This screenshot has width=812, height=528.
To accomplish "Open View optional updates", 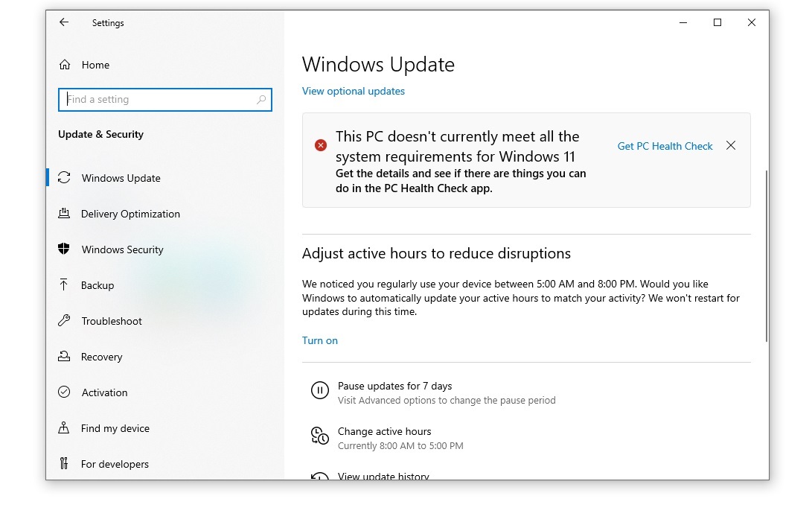I will (354, 91).
